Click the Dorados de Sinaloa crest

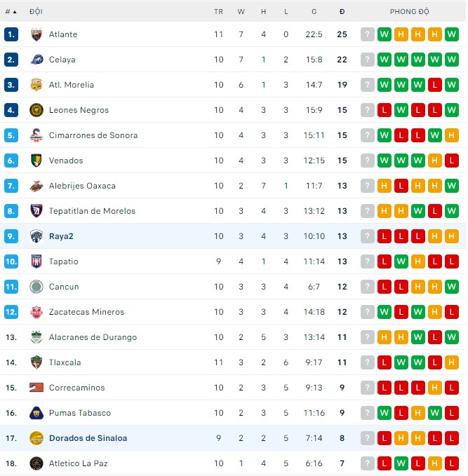[x=36, y=438]
